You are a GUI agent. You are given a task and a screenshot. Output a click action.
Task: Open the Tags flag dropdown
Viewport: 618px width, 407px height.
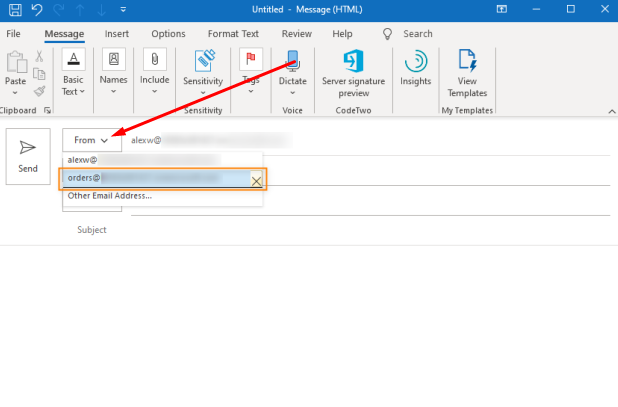pyautogui.click(x=251, y=72)
